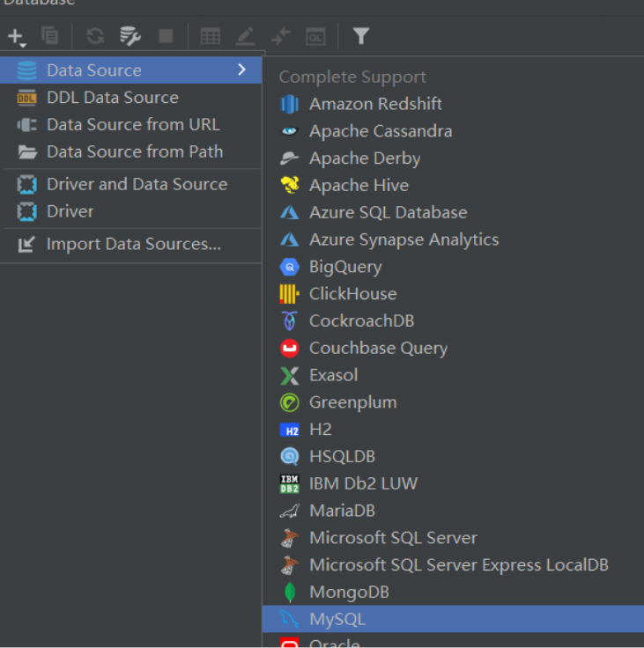This screenshot has width=644, height=648.
Task: Click the Jump to Source toolbar icon
Action: pos(281,36)
